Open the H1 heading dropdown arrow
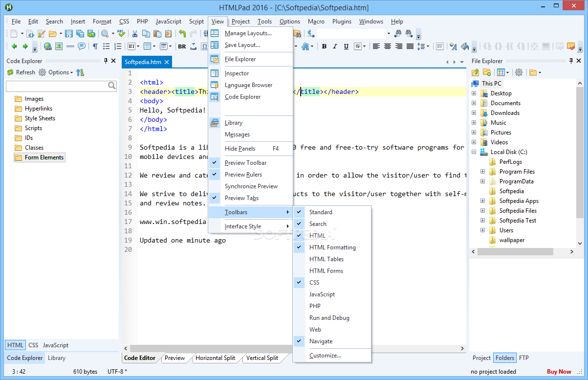Screen dimensions: 588x380 tap(139, 46)
